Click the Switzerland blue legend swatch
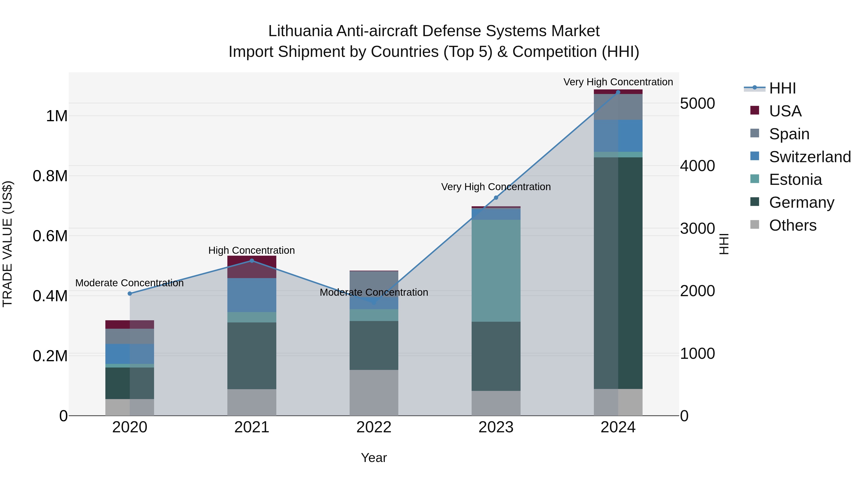 (755, 156)
